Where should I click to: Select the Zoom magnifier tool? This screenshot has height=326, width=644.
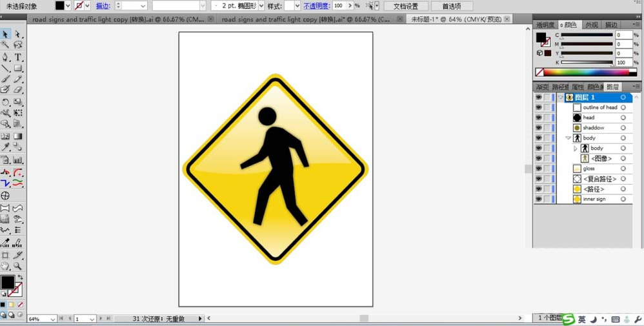(17, 266)
